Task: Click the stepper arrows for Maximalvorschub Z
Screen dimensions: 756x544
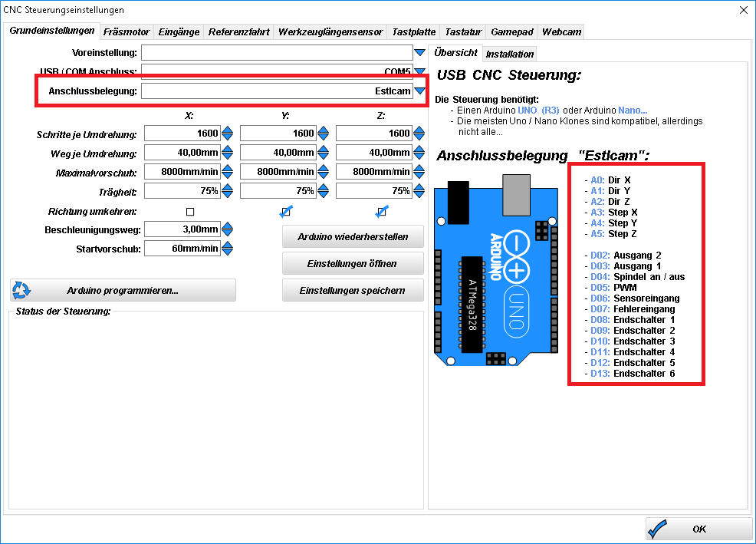Action: (x=419, y=172)
